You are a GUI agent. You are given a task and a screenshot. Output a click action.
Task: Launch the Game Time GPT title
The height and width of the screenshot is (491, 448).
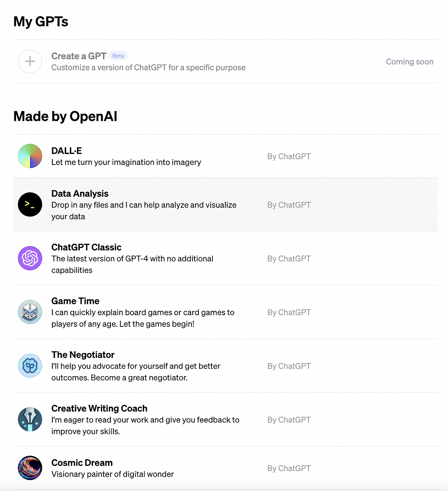[x=75, y=301]
